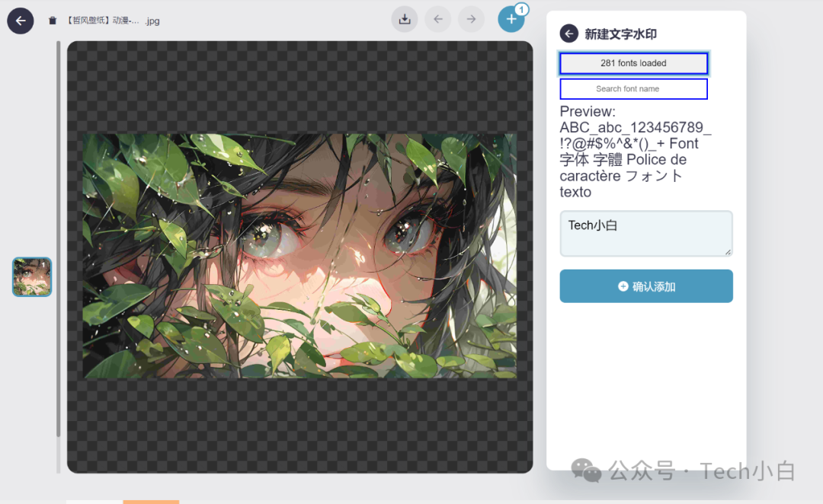Viewport: 823px width, 504px height.
Task: Click the file name 【哲风壁纸】动漫-... .jpg
Action: 113,21
